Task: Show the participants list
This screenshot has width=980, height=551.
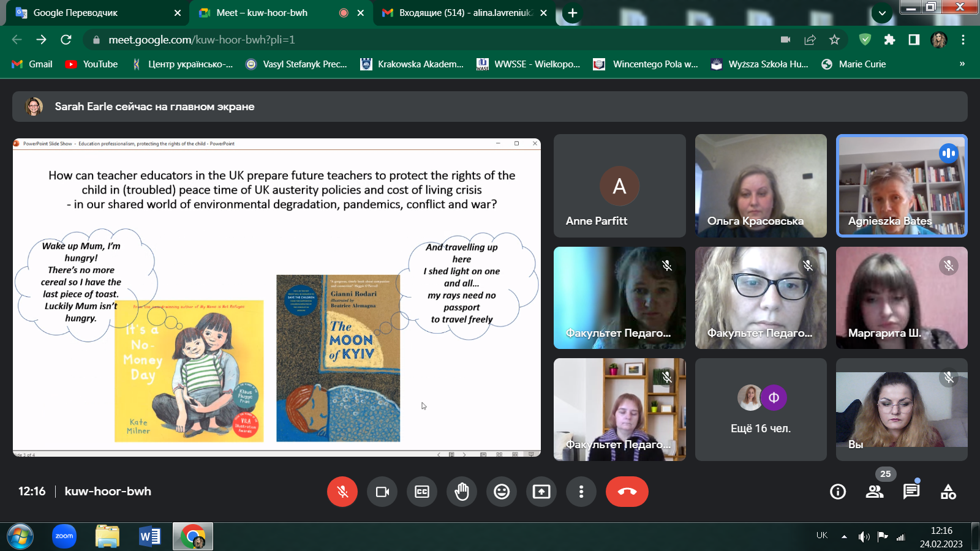Action: point(875,492)
